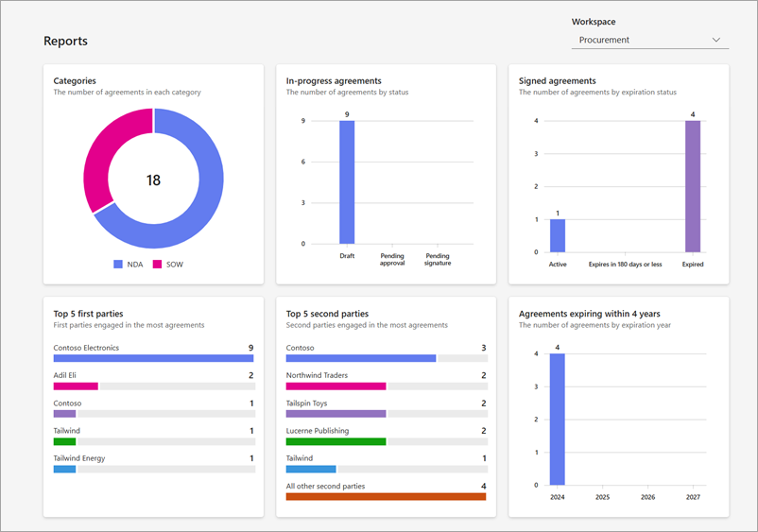Click the SOW legend color swatch
This screenshot has width=758, height=532.
157,265
